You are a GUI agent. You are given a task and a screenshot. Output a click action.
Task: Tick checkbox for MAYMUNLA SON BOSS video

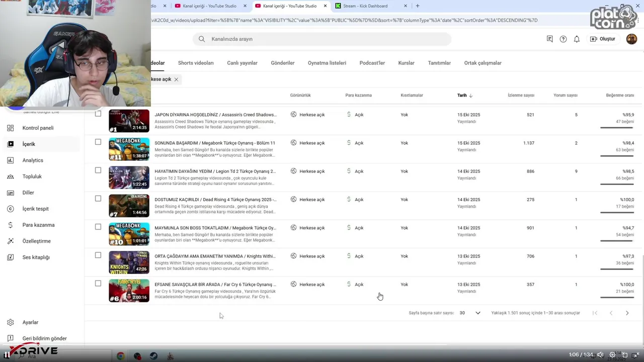[98, 227]
